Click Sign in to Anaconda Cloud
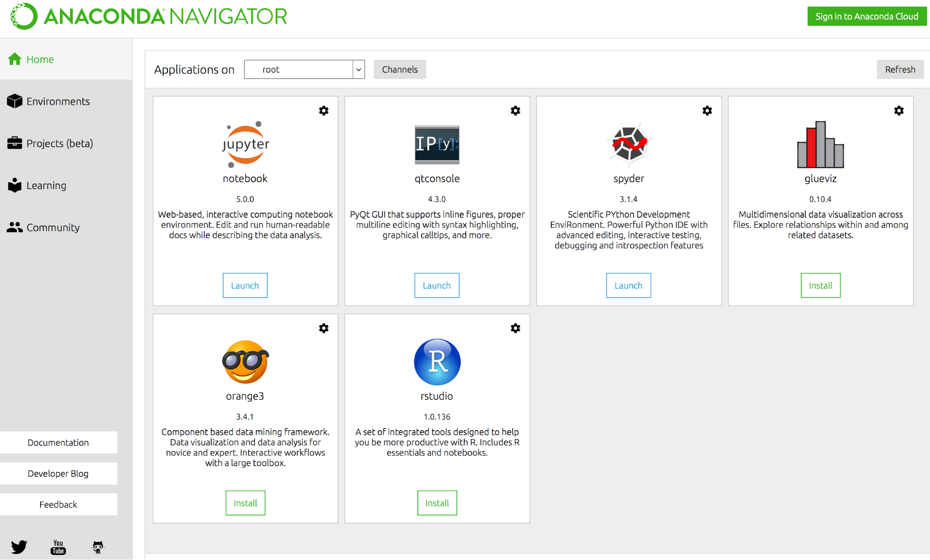 (x=867, y=16)
